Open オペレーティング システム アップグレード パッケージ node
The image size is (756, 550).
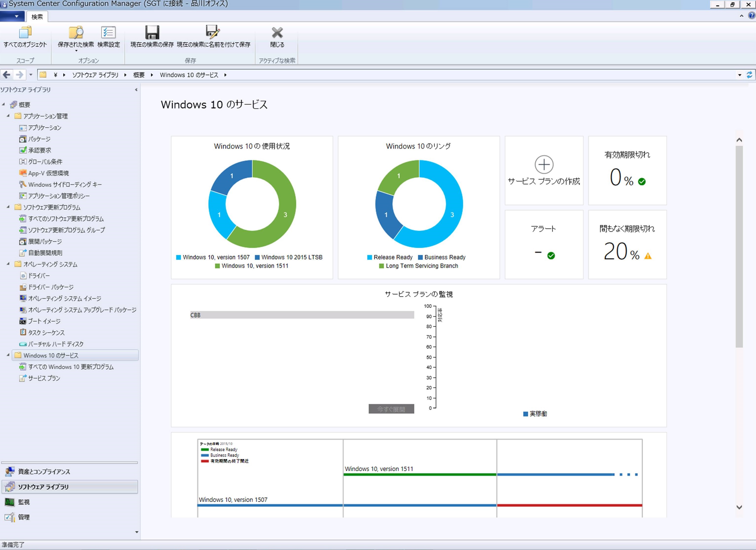point(78,309)
